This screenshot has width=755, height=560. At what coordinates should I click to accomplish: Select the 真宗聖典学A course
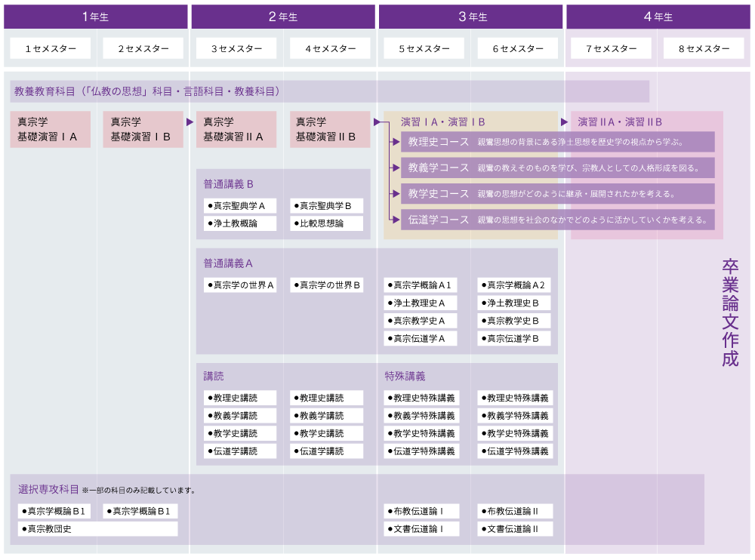[x=240, y=206]
